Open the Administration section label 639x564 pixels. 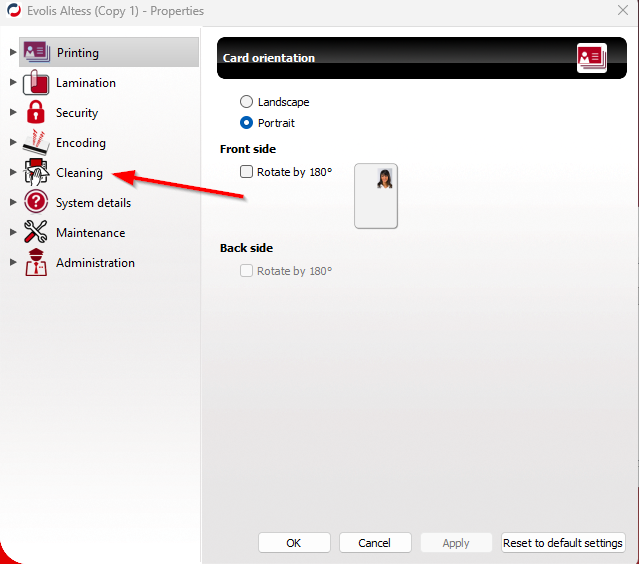click(x=95, y=263)
